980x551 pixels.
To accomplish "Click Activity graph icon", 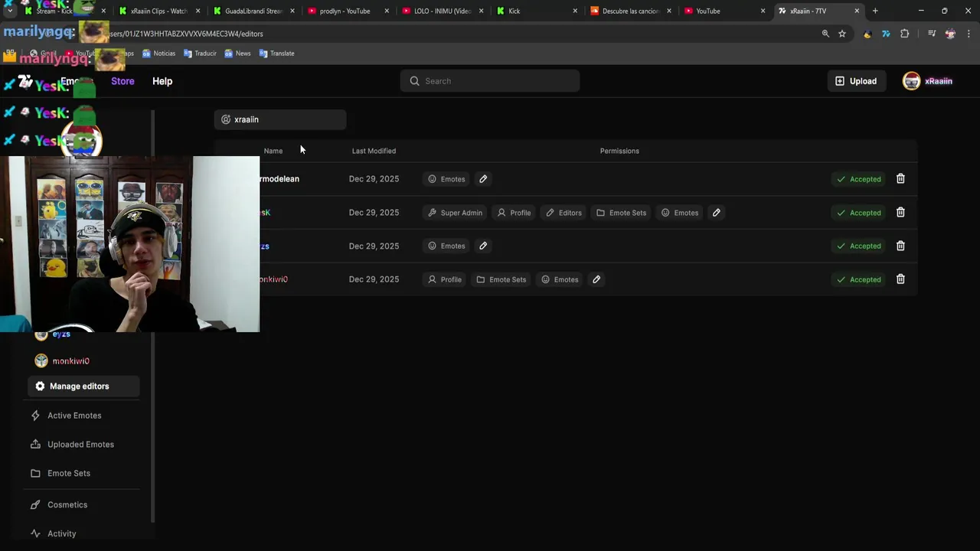I will click(35, 534).
